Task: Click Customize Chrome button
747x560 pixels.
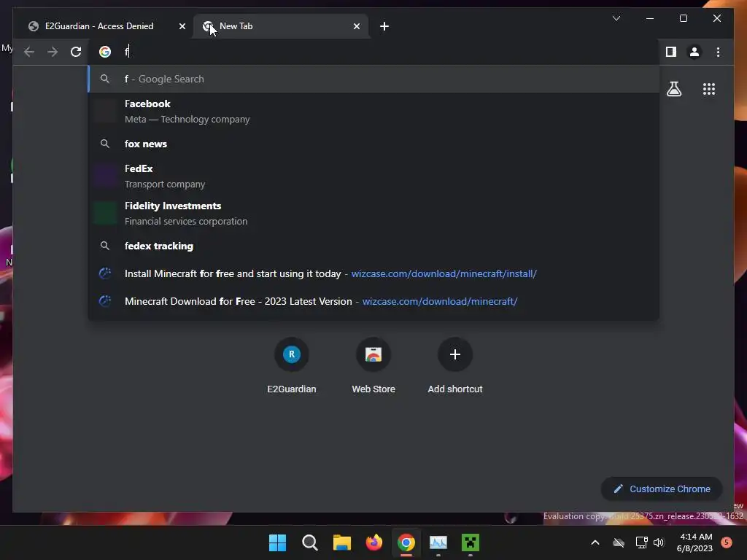Action: point(662,489)
